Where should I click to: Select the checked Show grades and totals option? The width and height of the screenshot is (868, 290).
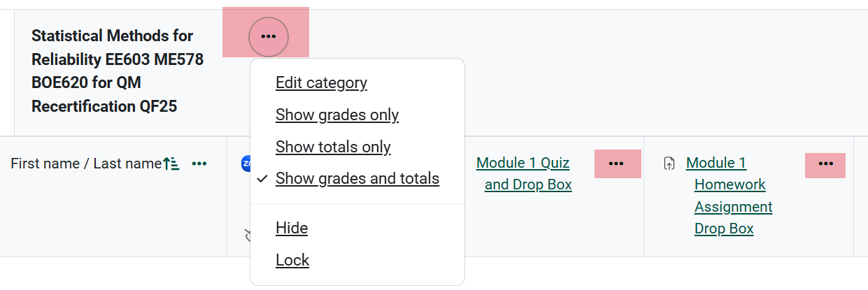pyautogui.click(x=357, y=179)
